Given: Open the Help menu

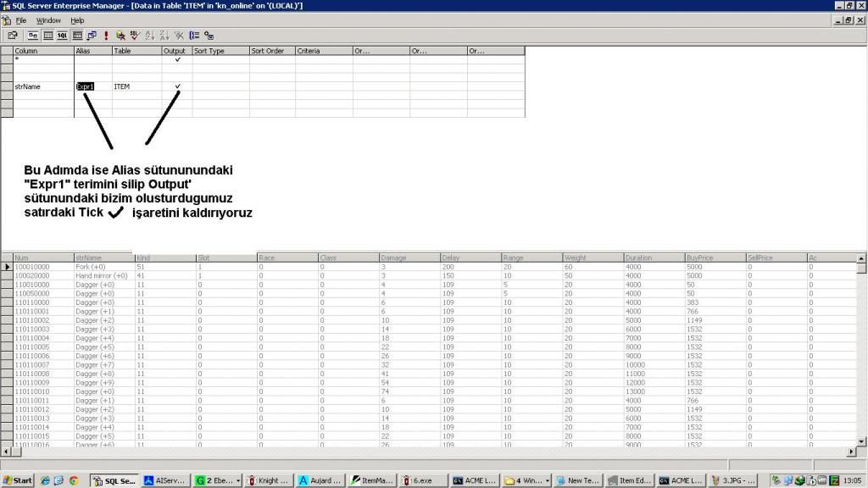Looking at the screenshot, I should coord(77,20).
